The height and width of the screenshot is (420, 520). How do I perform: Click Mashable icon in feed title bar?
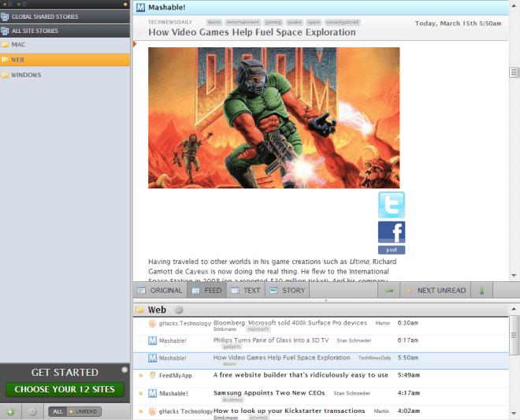coord(140,8)
